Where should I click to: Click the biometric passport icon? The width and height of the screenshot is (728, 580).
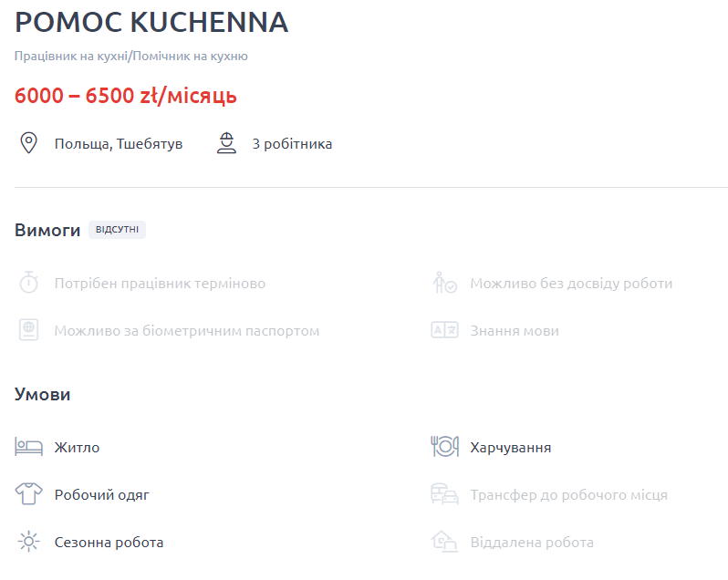tap(29, 330)
